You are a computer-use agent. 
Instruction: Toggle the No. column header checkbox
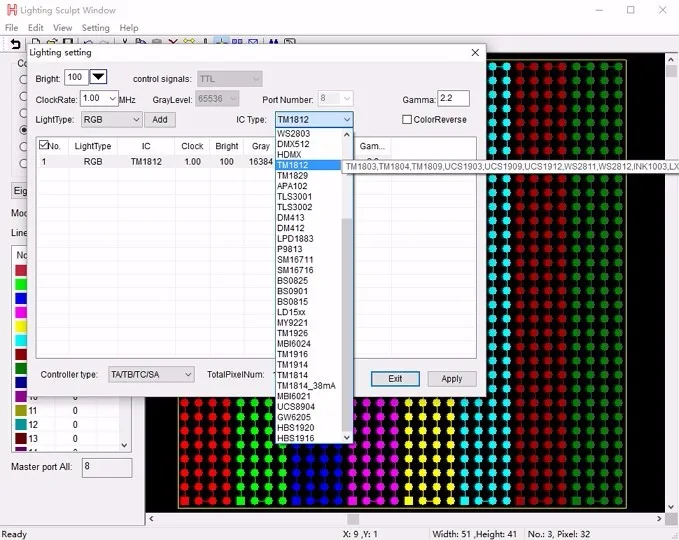point(43,145)
